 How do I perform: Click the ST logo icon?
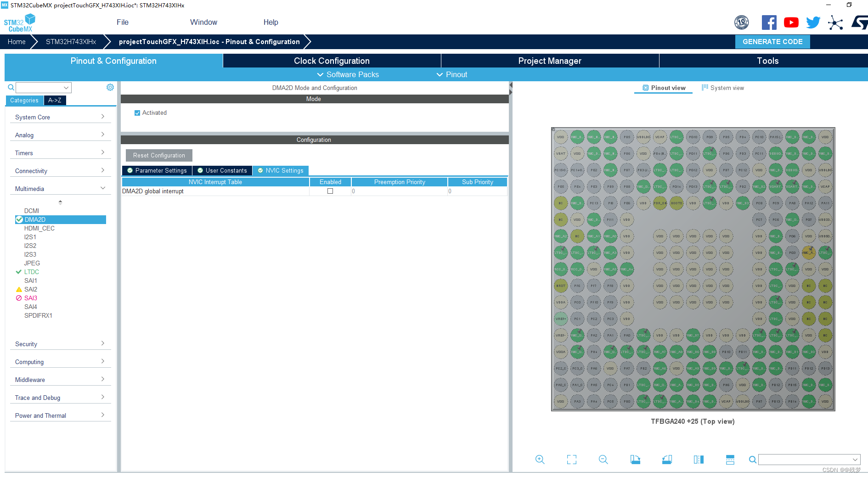click(860, 22)
